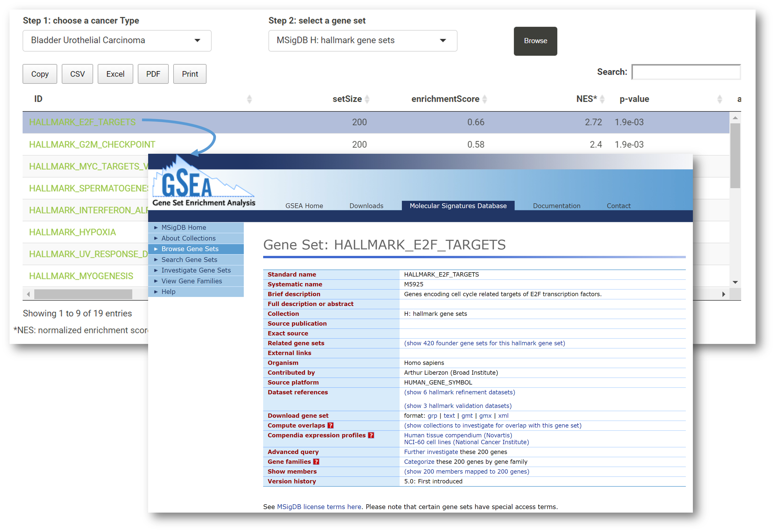Click the ID column header

(x=38, y=99)
